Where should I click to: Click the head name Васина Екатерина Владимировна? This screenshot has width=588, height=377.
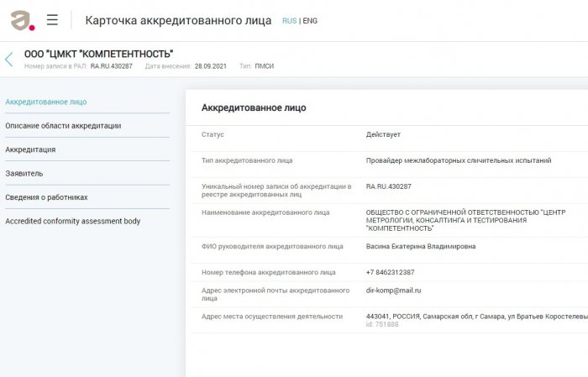(x=421, y=247)
